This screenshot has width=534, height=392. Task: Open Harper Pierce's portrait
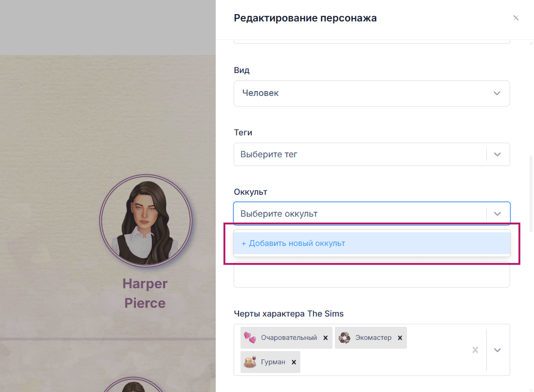coord(146,221)
